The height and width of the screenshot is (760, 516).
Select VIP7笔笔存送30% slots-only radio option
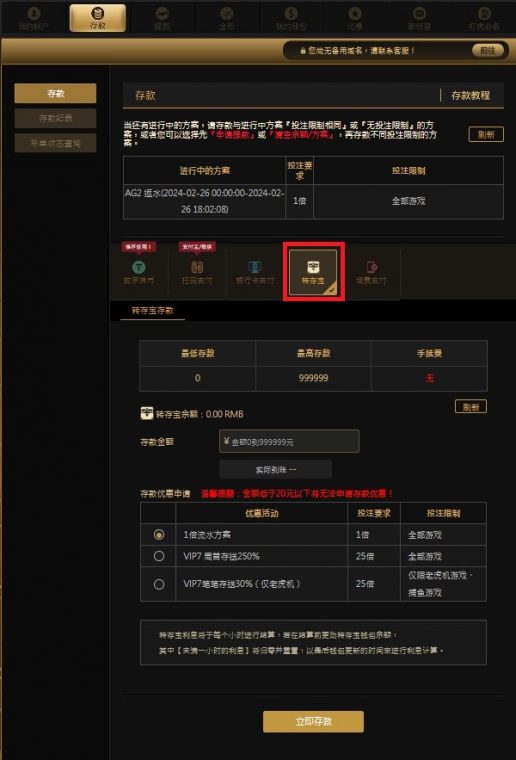pyautogui.click(x=158, y=584)
